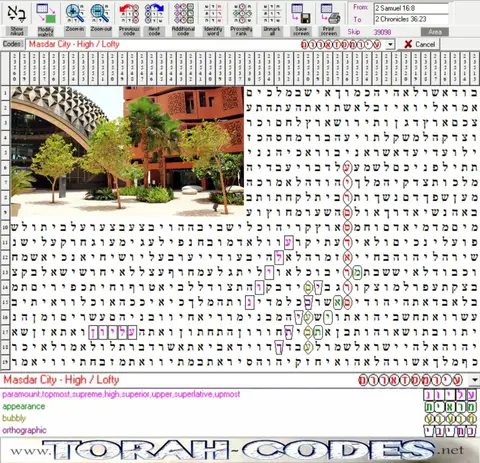Click the Skip value 39098
This screenshot has width=480, height=463.
(382, 32)
